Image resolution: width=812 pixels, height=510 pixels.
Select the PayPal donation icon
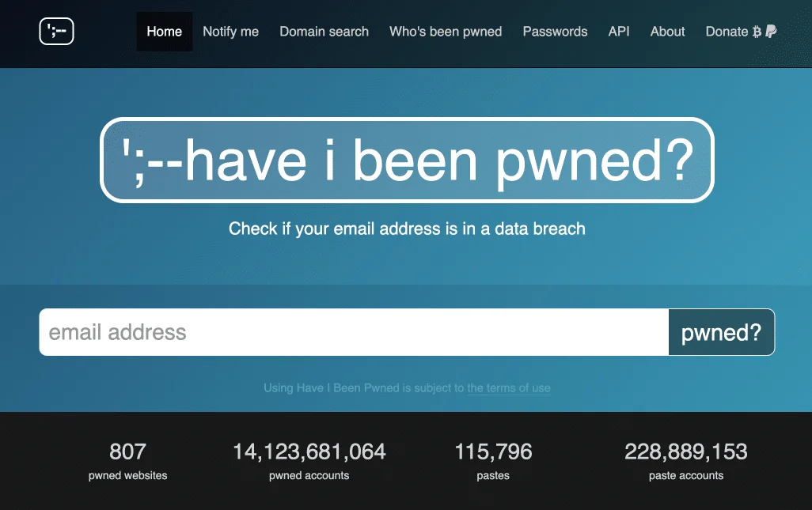tap(769, 32)
